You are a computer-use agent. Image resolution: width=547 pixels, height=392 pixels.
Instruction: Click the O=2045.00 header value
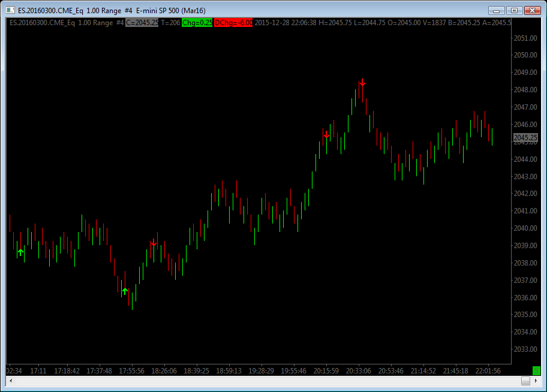click(x=404, y=23)
